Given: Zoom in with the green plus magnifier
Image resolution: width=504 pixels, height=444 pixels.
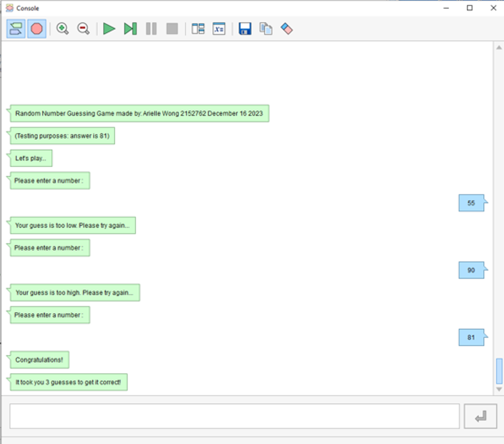Looking at the screenshot, I should 62,29.
